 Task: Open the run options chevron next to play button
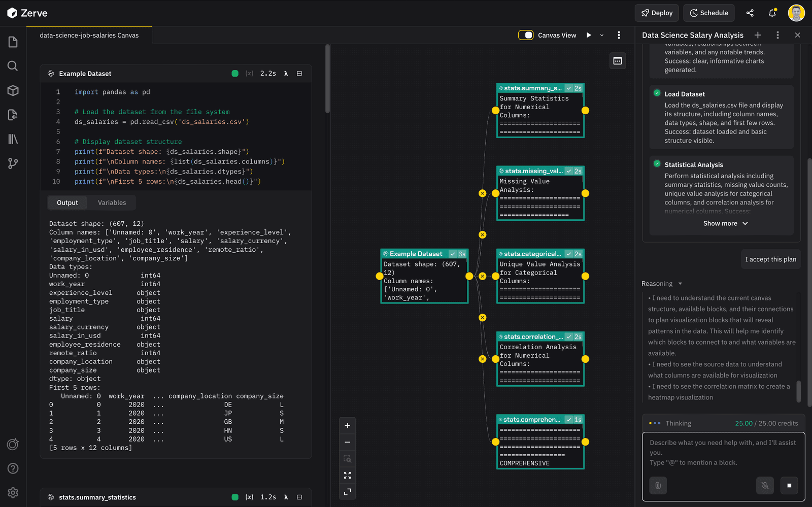click(x=601, y=35)
